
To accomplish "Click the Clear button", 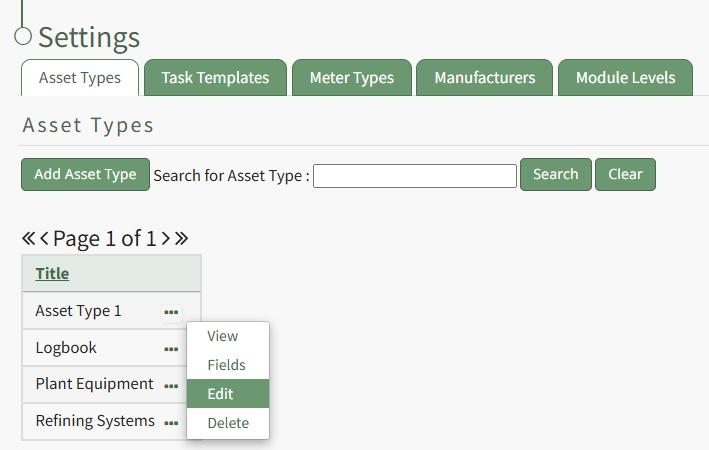I will tap(625, 174).
